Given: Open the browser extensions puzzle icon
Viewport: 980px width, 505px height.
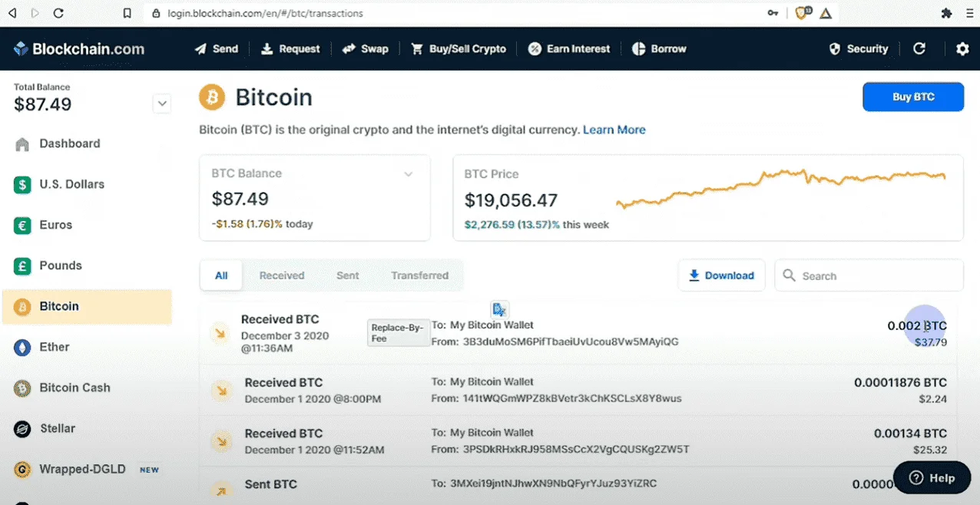Looking at the screenshot, I should click(x=946, y=13).
